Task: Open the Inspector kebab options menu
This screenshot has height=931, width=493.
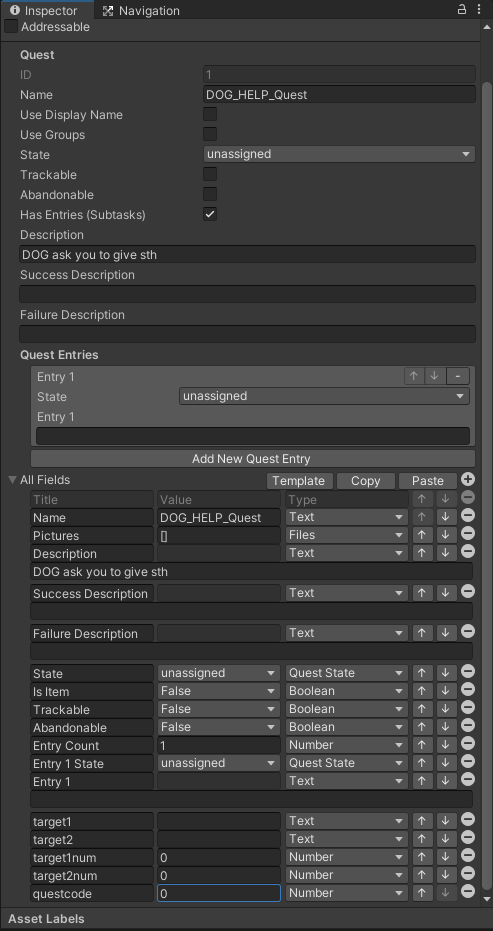Action: pos(479,10)
